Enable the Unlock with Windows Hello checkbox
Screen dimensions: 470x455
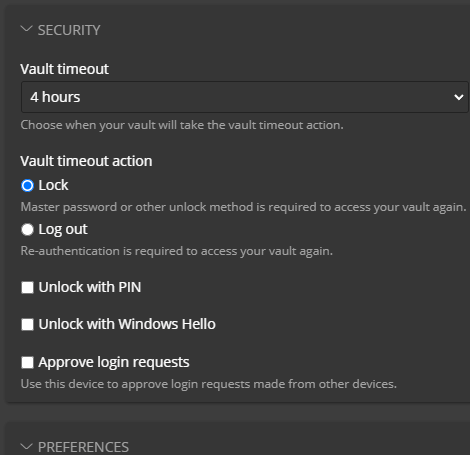27,324
